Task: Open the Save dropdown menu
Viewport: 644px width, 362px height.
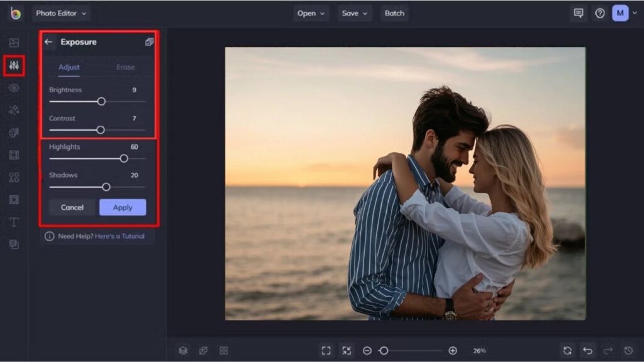Action: (x=355, y=13)
